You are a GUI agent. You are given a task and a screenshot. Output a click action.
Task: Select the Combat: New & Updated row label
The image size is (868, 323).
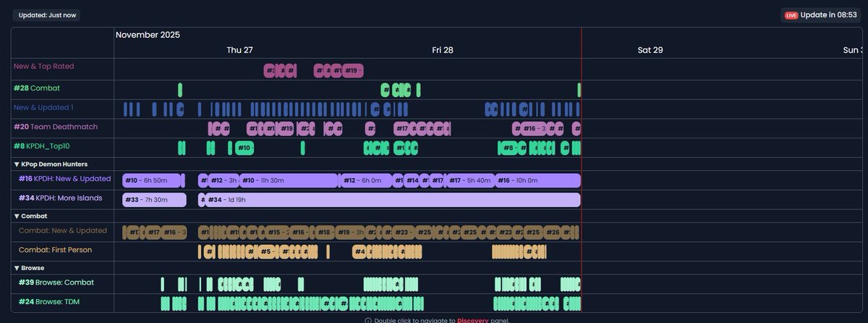click(62, 230)
